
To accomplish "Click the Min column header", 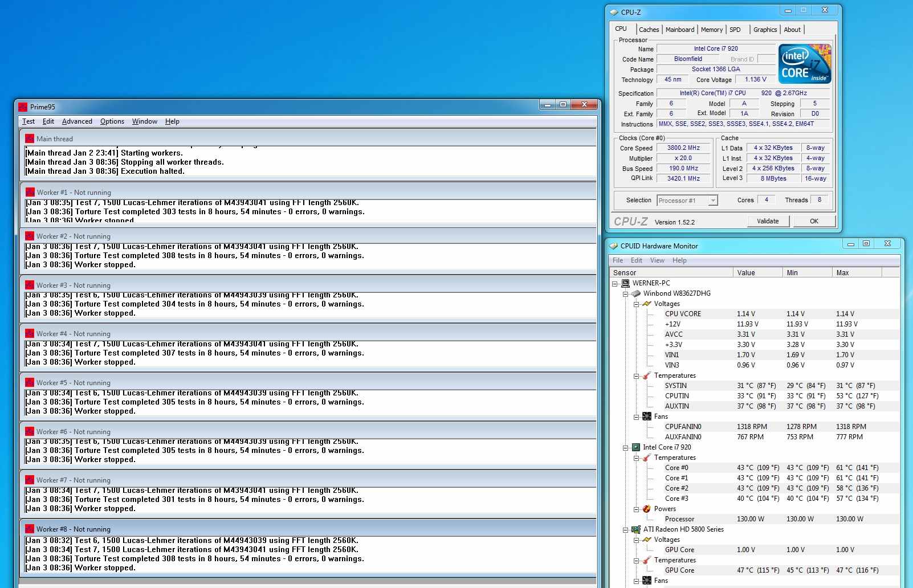I will (x=807, y=273).
